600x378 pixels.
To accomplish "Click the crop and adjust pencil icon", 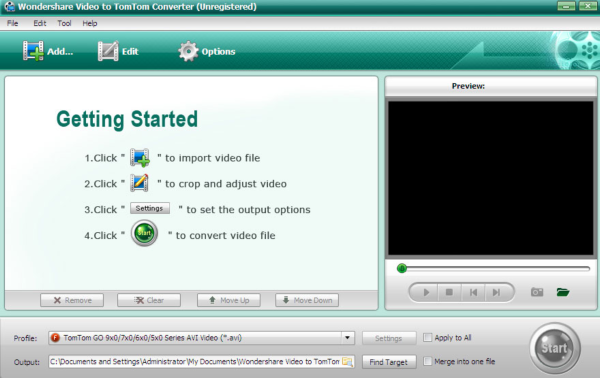I will (139, 183).
